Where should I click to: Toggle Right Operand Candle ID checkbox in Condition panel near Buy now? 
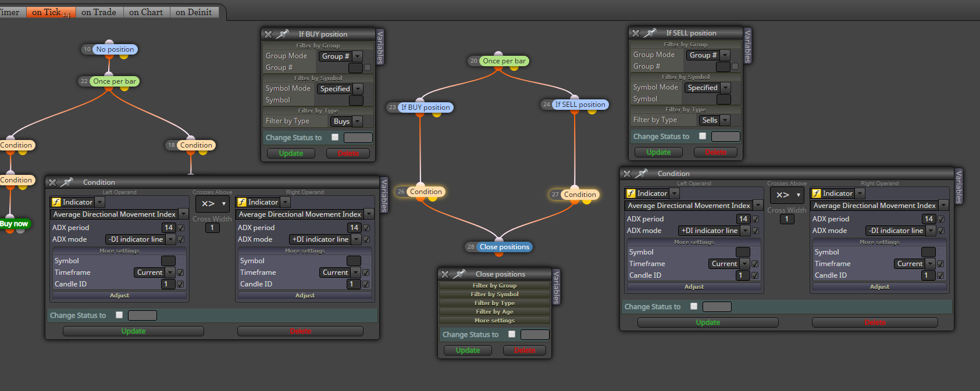366,284
